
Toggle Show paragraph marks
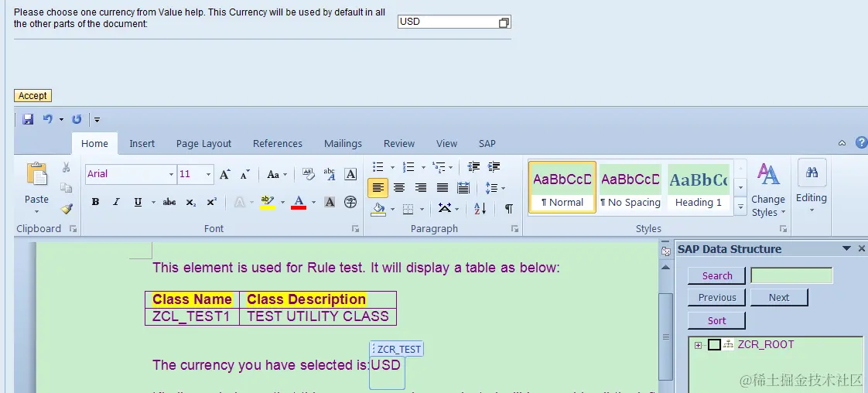click(x=509, y=209)
